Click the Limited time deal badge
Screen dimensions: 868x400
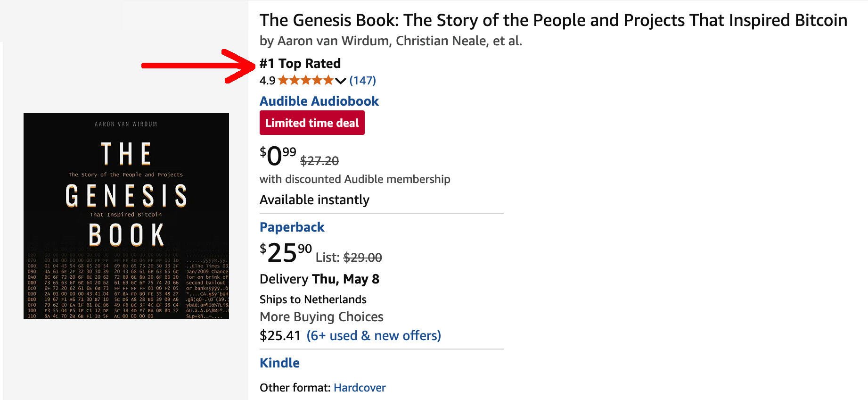312,123
